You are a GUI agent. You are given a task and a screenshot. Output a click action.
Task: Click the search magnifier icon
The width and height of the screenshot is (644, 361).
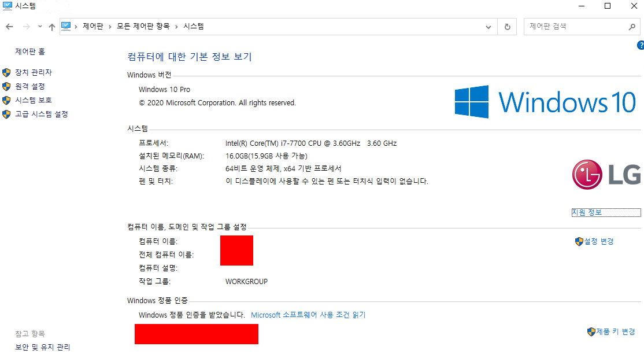pos(632,27)
